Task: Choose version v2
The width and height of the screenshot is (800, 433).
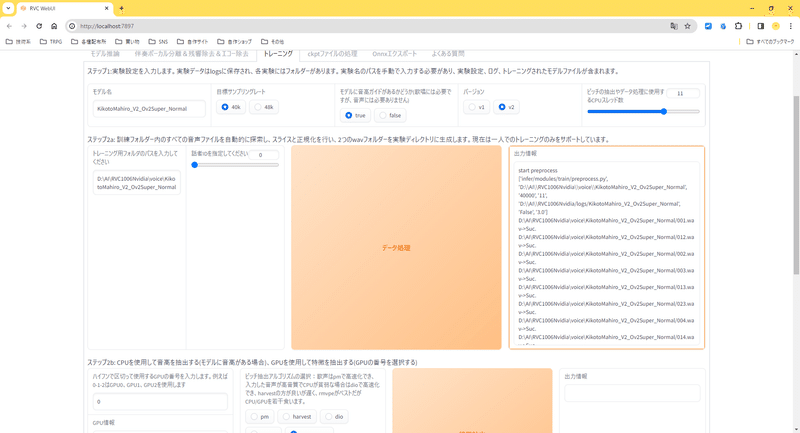Action: pos(506,107)
